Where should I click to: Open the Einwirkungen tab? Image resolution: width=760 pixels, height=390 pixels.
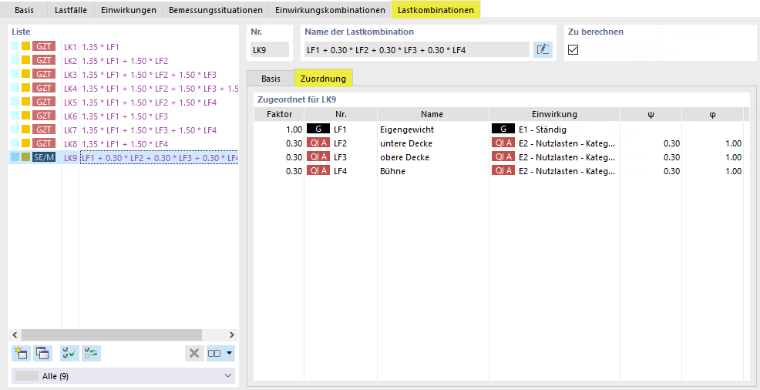coord(128,10)
